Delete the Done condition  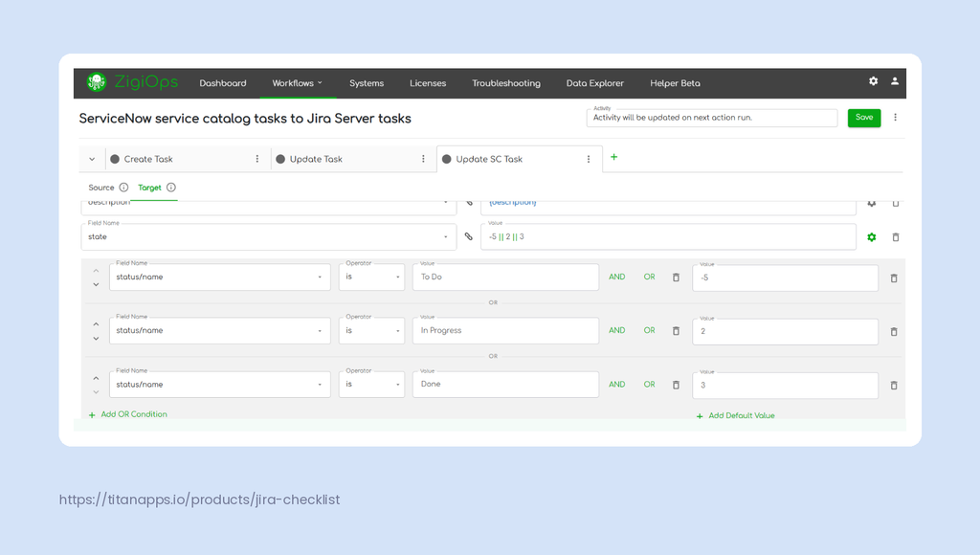pos(676,385)
